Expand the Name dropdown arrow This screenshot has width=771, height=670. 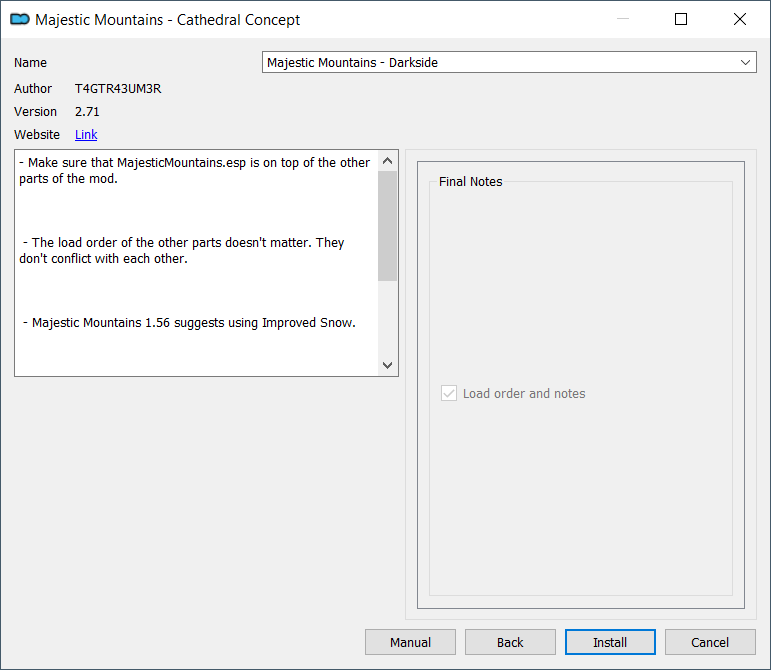pos(745,62)
